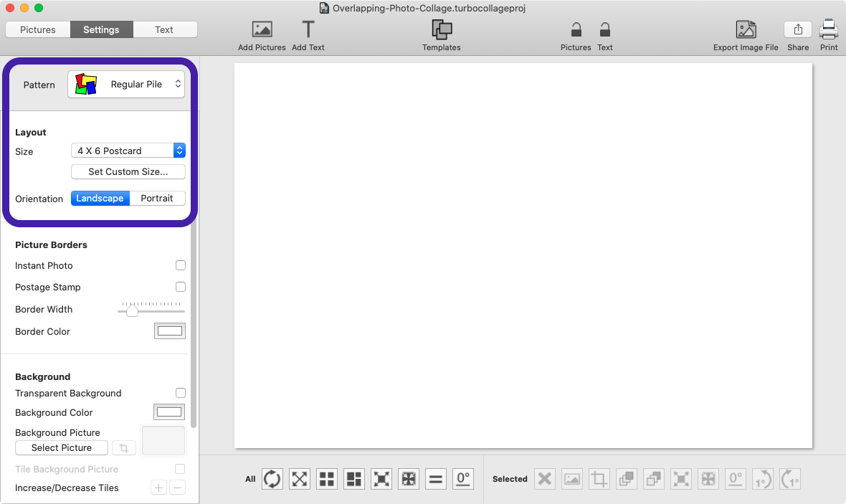Click the crossed-arrows shuffle icon for All
846x504 pixels.
[300, 479]
